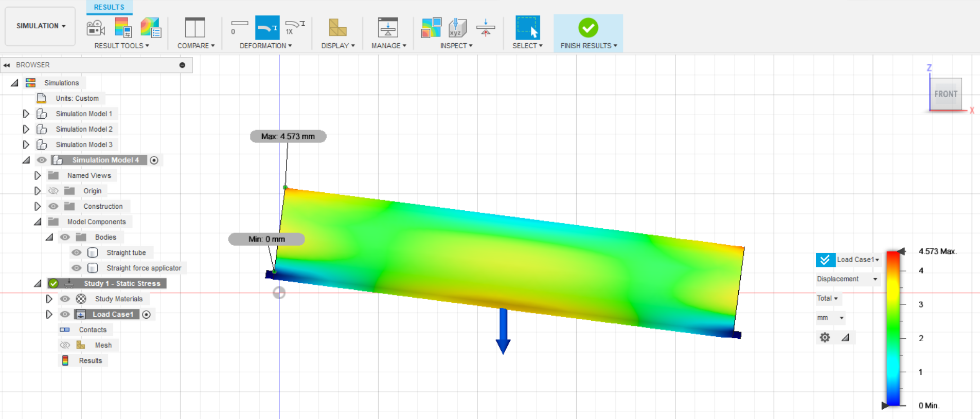Open the SELECT menu
Screen dimensions: 980x419
point(527,46)
